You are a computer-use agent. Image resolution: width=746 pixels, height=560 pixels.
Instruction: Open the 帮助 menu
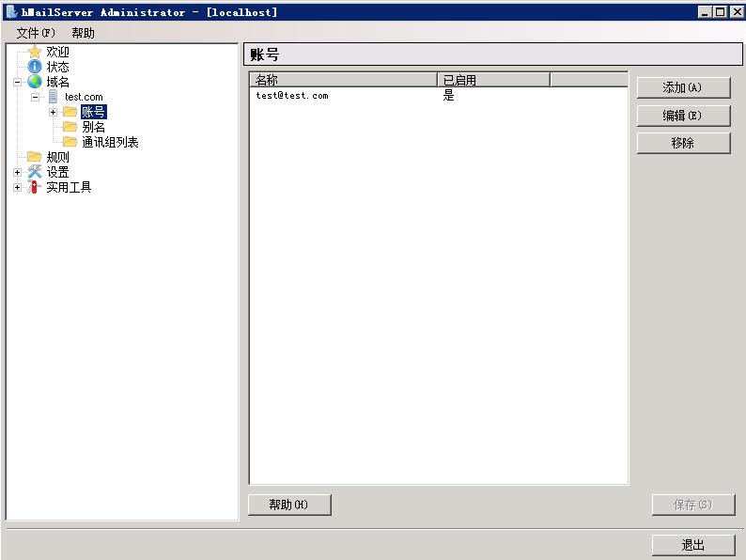(x=84, y=33)
